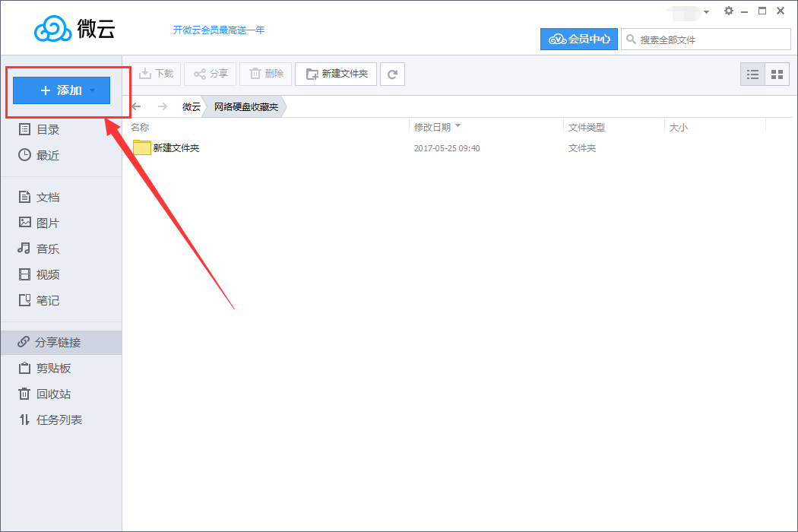Open the 剪贴板 (Clipboard) section
The image size is (798, 532).
47,368
